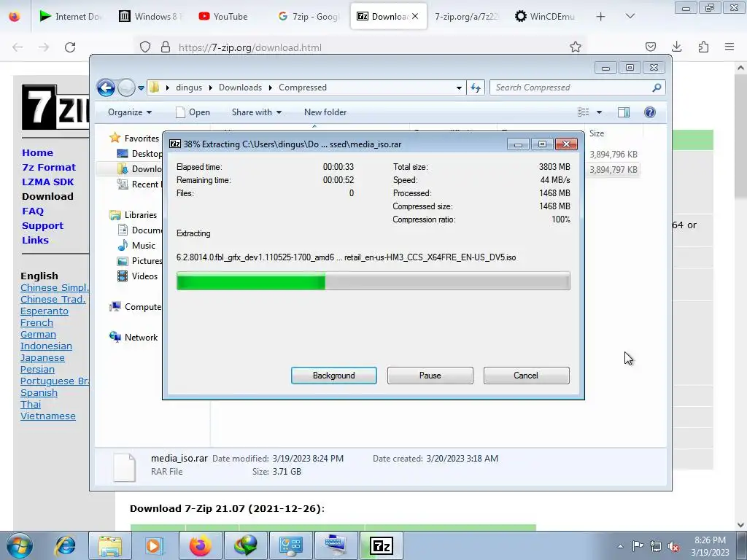Switch to the Internet Download tab
This screenshot has height=560, width=747.
click(71, 16)
